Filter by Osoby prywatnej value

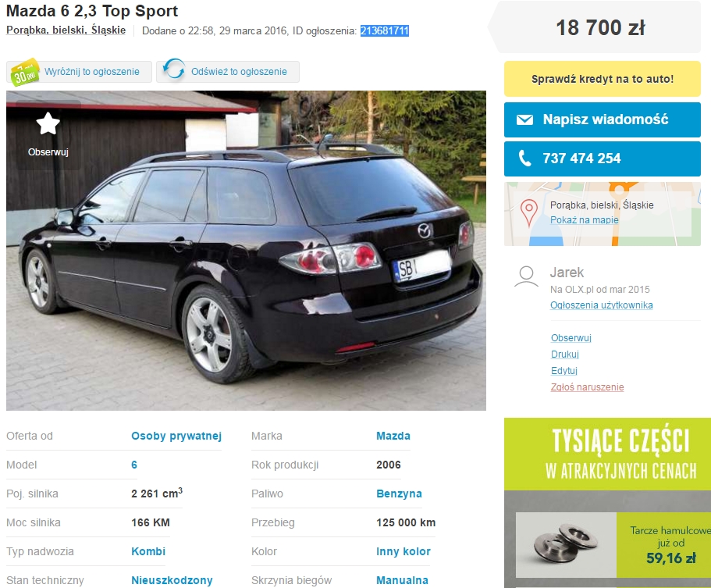coord(176,436)
